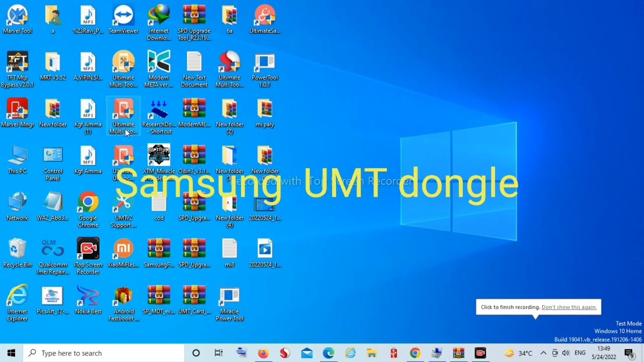The width and height of the screenshot is (644, 362).
Task: Open Microsoft Edge from the taskbar
Action: tap(329, 353)
